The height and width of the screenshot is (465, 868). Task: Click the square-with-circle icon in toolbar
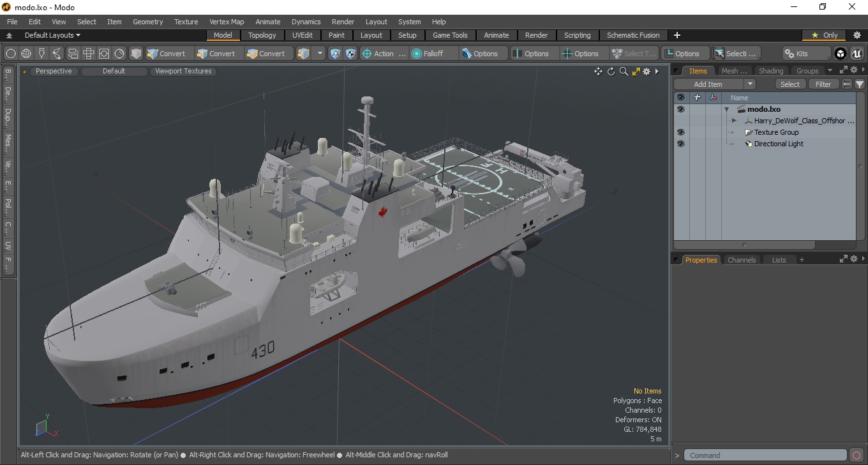(x=104, y=54)
